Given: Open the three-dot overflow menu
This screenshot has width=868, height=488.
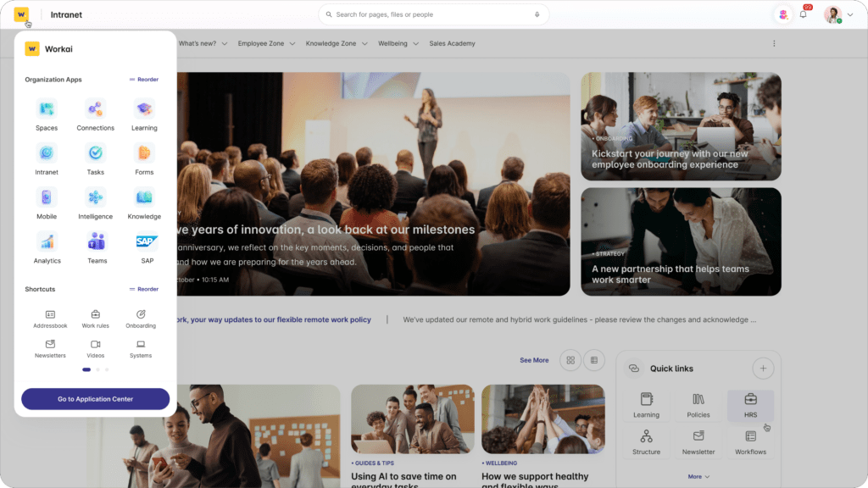Looking at the screenshot, I should [x=774, y=43].
